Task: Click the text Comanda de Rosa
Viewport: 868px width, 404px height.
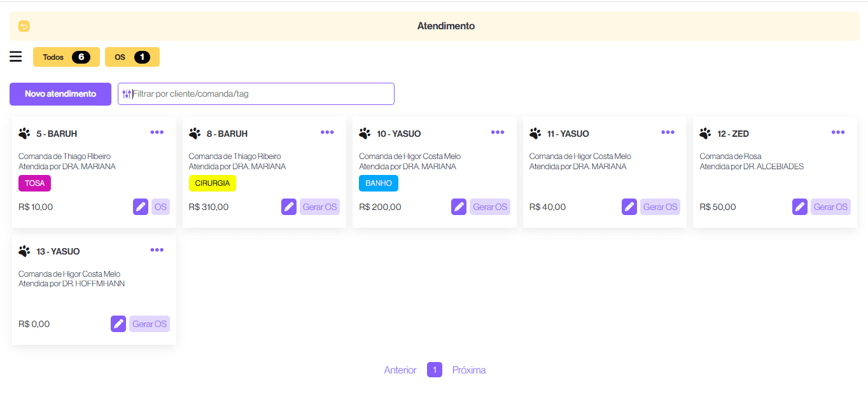Action: (731, 157)
